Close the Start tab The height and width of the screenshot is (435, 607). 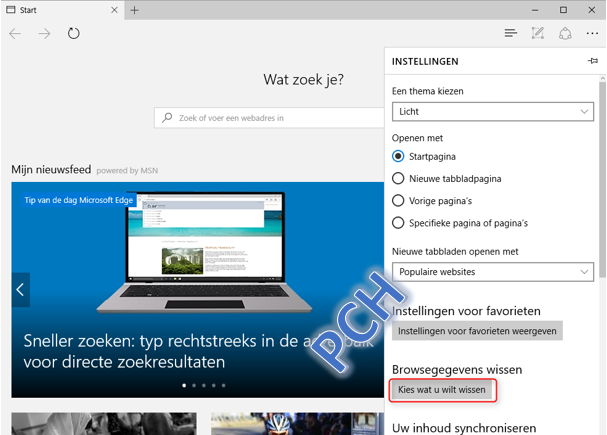[x=114, y=10]
